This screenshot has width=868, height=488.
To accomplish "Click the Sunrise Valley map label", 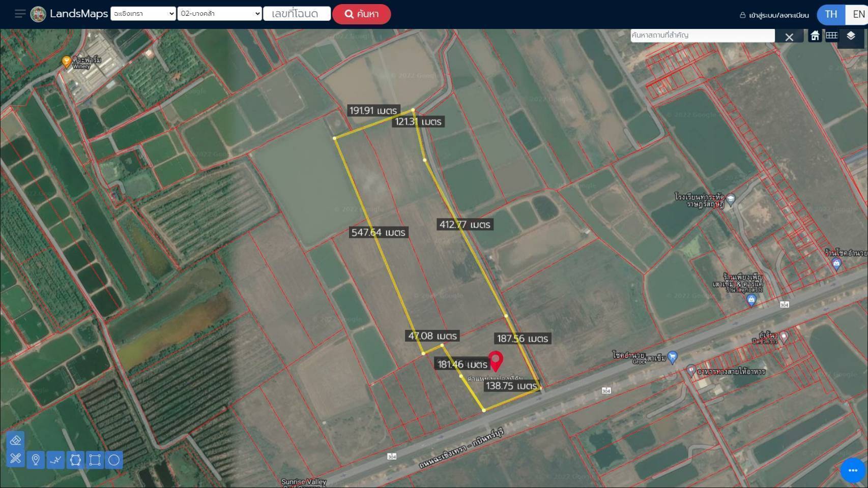I will (x=304, y=482).
